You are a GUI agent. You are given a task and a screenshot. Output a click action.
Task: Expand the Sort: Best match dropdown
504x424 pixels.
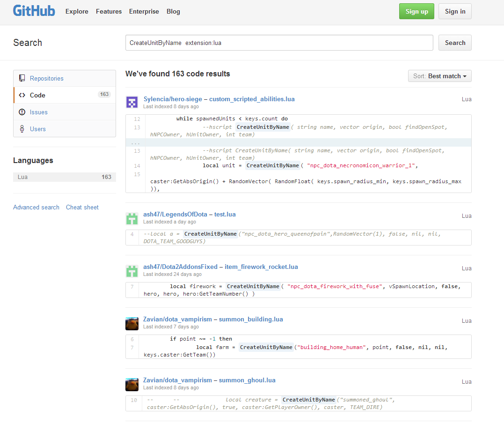click(439, 76)
